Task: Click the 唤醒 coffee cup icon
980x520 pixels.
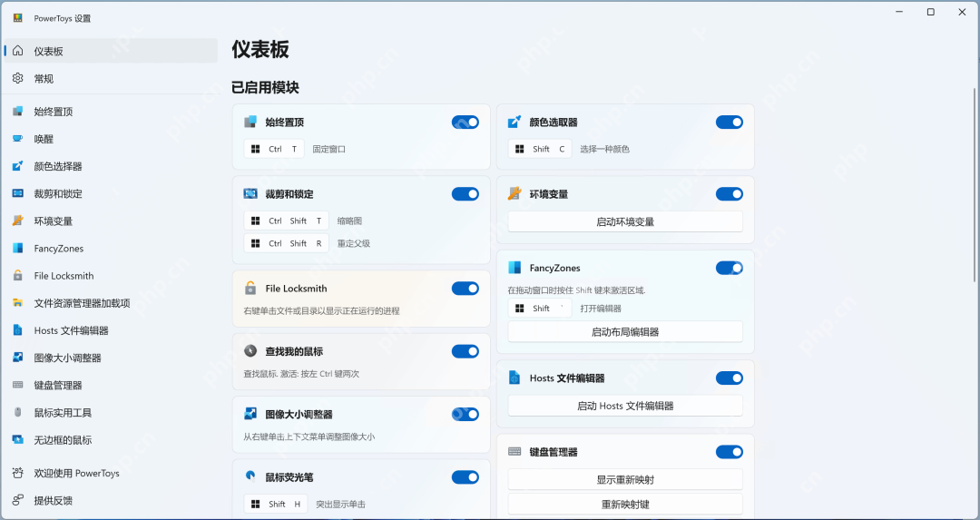Action: [x=17, y=139]
